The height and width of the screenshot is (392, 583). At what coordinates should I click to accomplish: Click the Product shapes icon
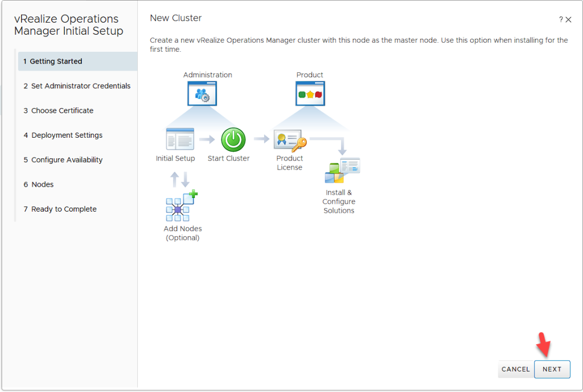[310, 94]
